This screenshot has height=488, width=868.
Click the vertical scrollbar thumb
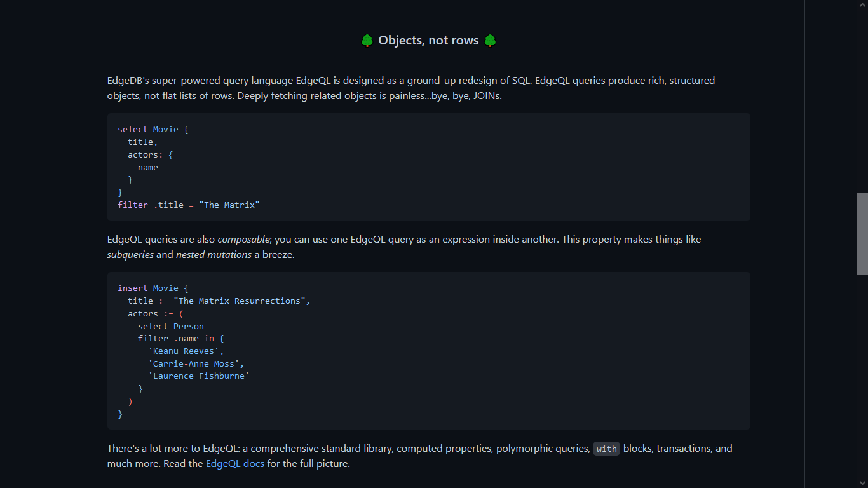(862, 233)
